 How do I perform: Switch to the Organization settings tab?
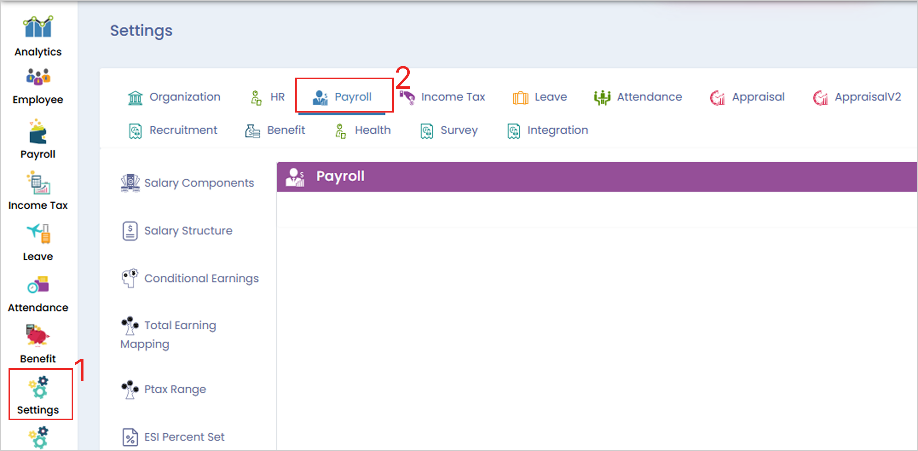[x=174, y=97]
